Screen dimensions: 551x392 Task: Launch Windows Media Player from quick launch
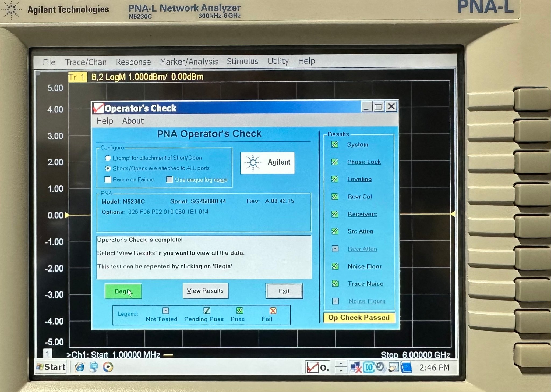108,367
